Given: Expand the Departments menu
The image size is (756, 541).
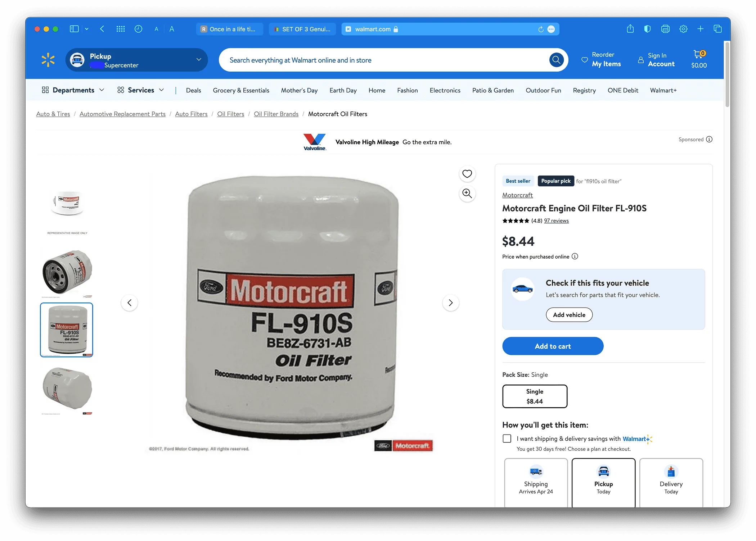Looking at the screenshot, I should pyautogui.click(x=73, y=90).
